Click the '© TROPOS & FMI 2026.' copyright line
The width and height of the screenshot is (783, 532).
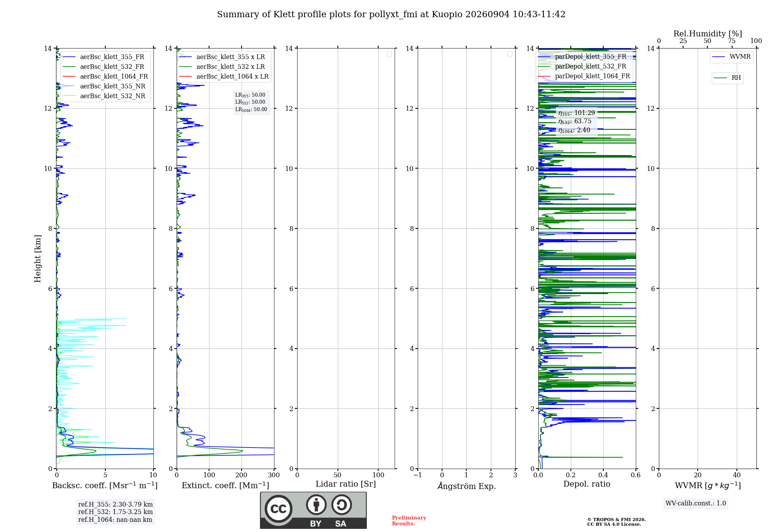pos(616,520)
